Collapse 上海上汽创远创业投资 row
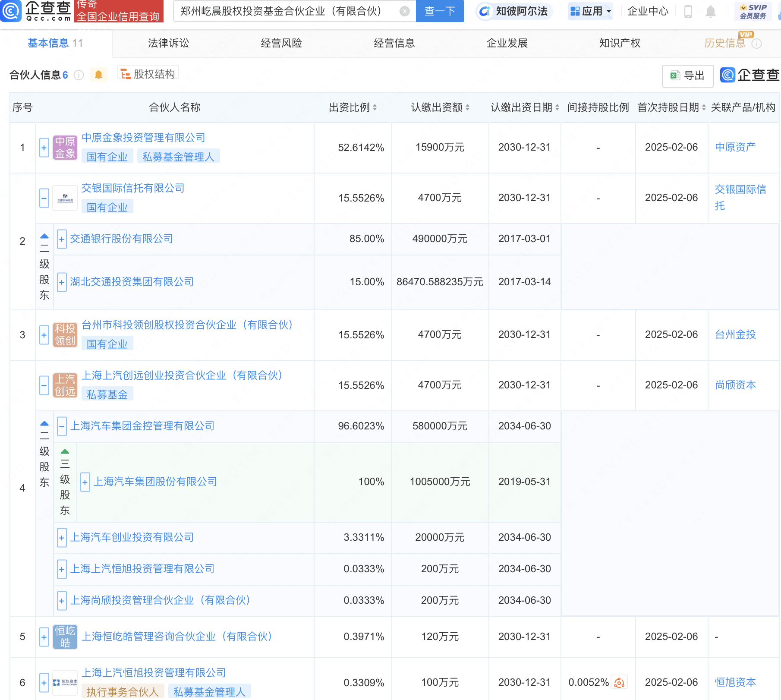781x700 pixels. 44,385
